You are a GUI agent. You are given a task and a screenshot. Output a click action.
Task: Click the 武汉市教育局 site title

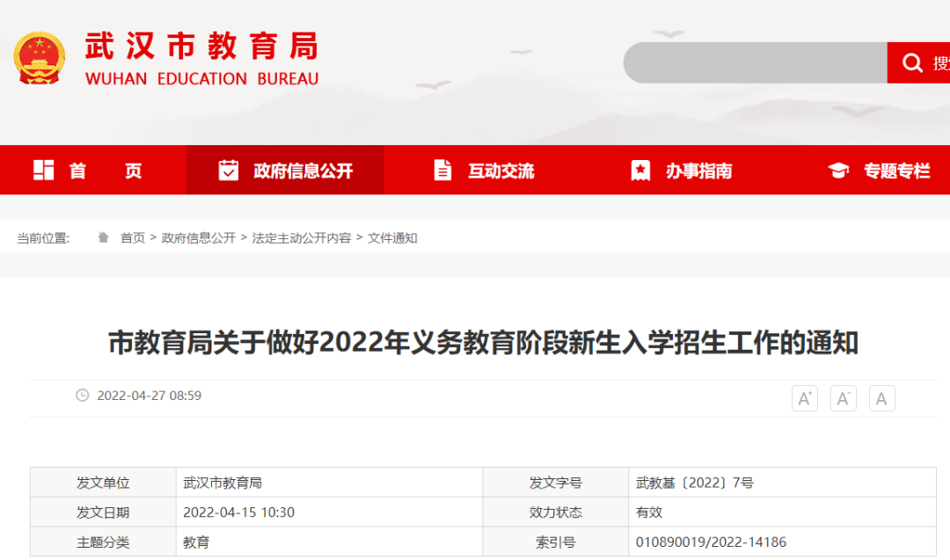[201, 46]
